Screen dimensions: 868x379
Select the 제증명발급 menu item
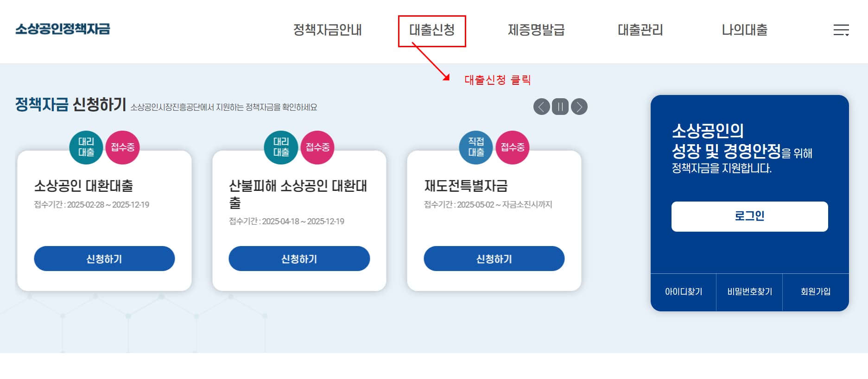(536, 30)
